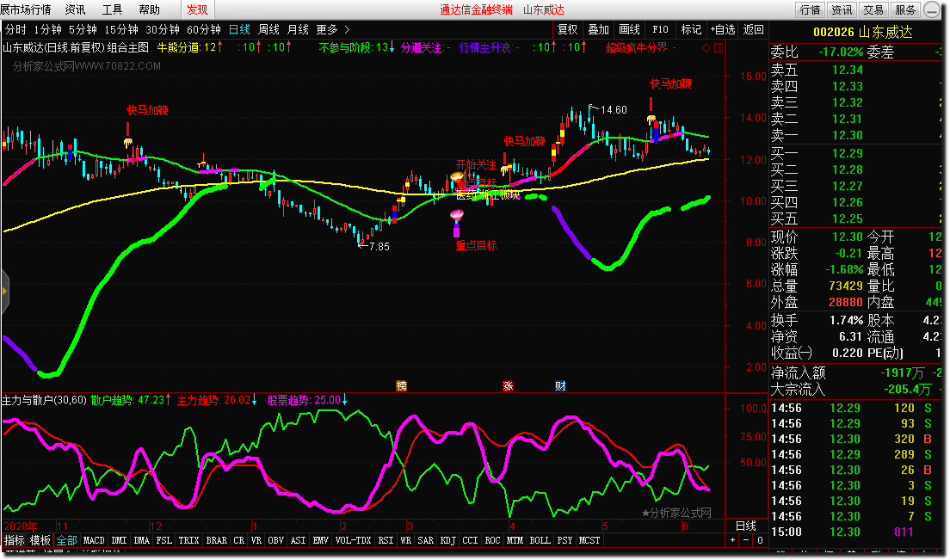The width and height of the screenshot is (950, 560).
Task: Switch to the 1分钟 period
Action: tap(48, 29)
